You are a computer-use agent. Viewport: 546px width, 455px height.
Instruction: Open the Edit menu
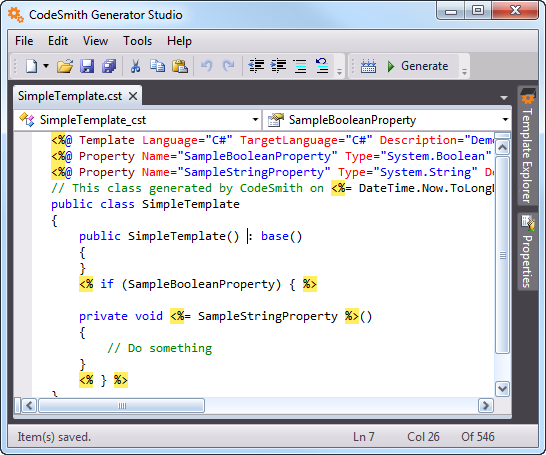pos(58,41)
